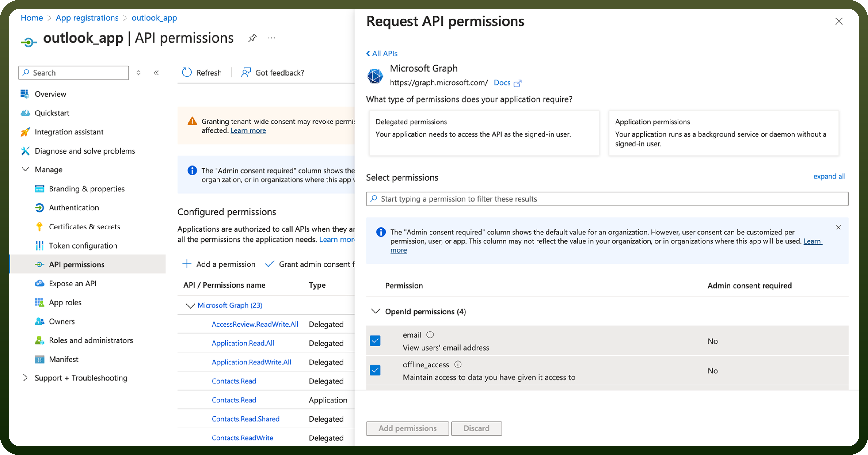Click the Token configuration bars icon
The image size is (868, 455).
[x=39, y=245]
